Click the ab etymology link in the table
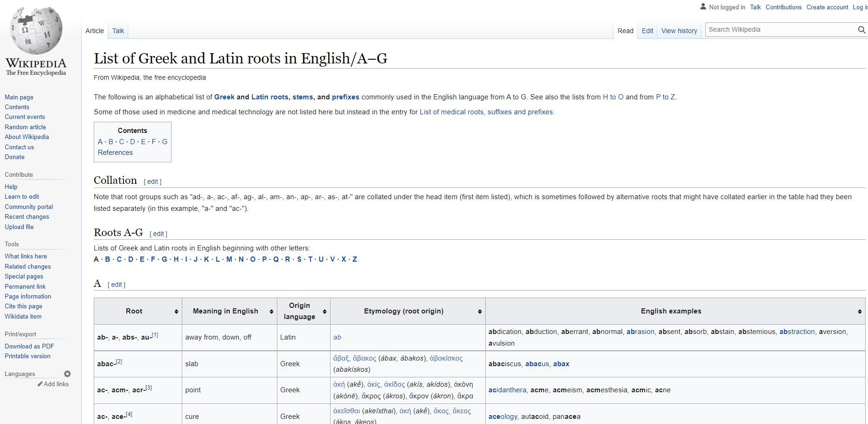This screenshot has height=424, width=868. 337,337
